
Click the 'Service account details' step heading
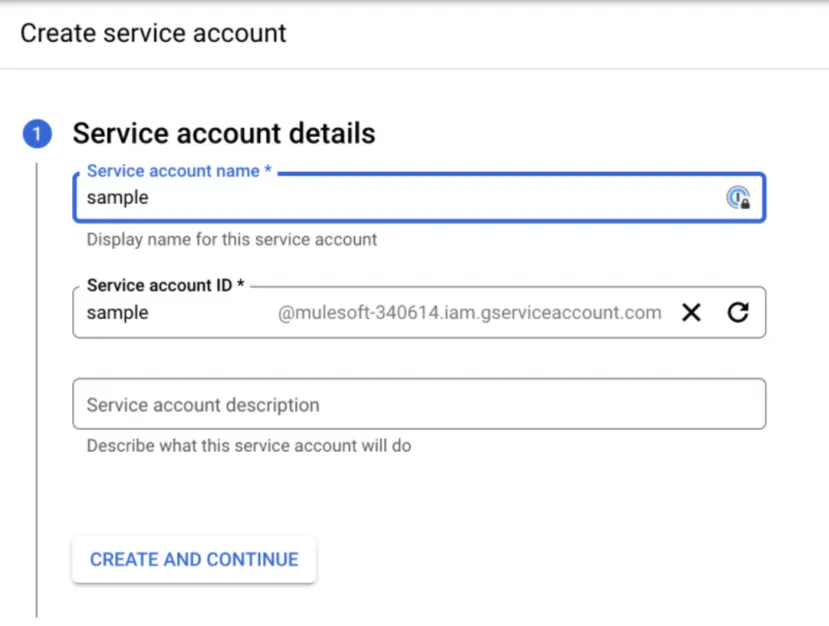tap(224, 133)
